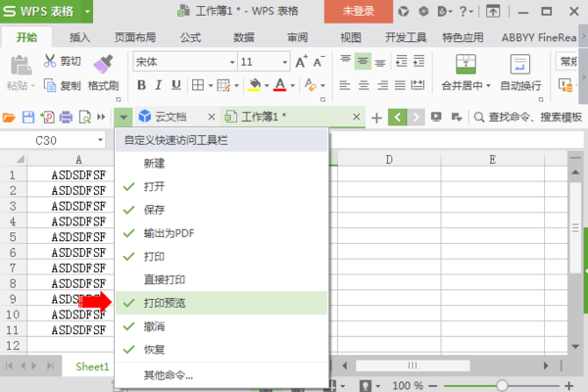The width and height of the screenshot is (588, 392).
Task: Open Merge and Center dropdown arrow
Action: coord(488,85)
